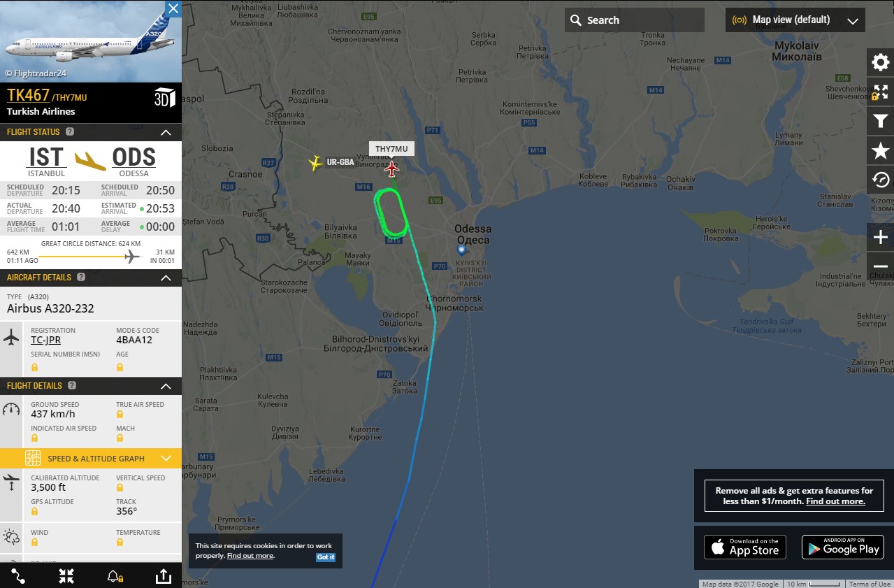Expand the Speed & Altitude Graph bar
This screenshot has width=894, height=588.
tap(91, 459)
